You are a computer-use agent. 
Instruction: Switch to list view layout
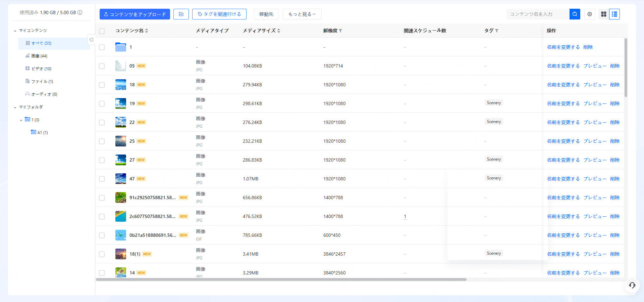(614, 14)
